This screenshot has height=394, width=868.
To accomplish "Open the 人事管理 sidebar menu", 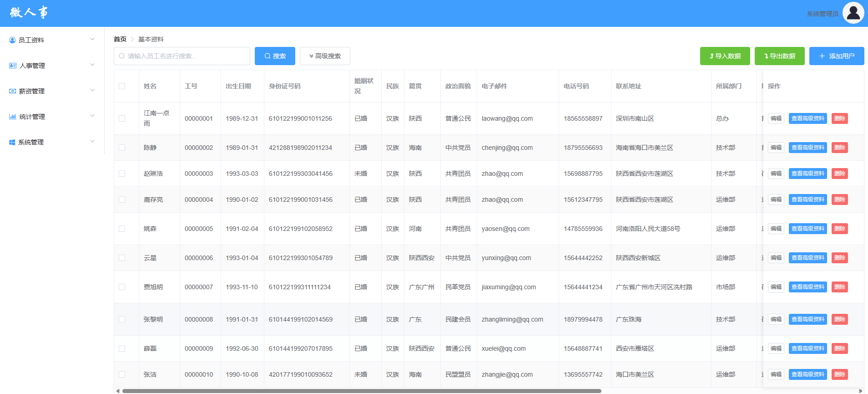I will click(x=52, y=66).
